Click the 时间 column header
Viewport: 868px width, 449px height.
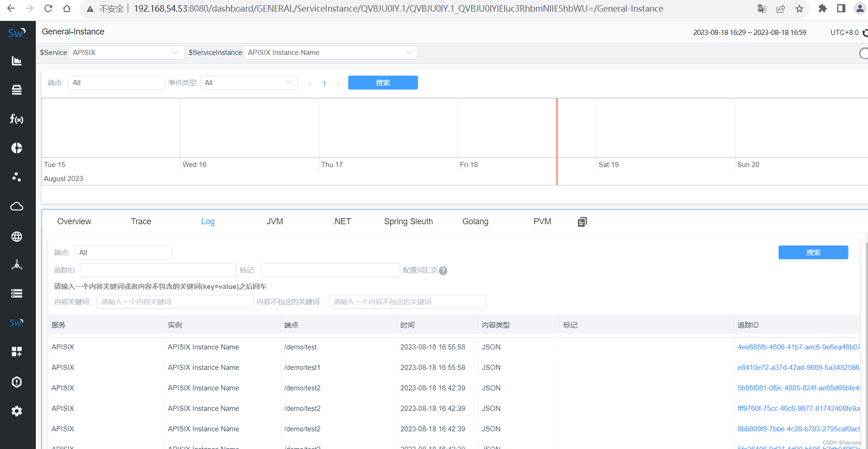pos(407,325)
